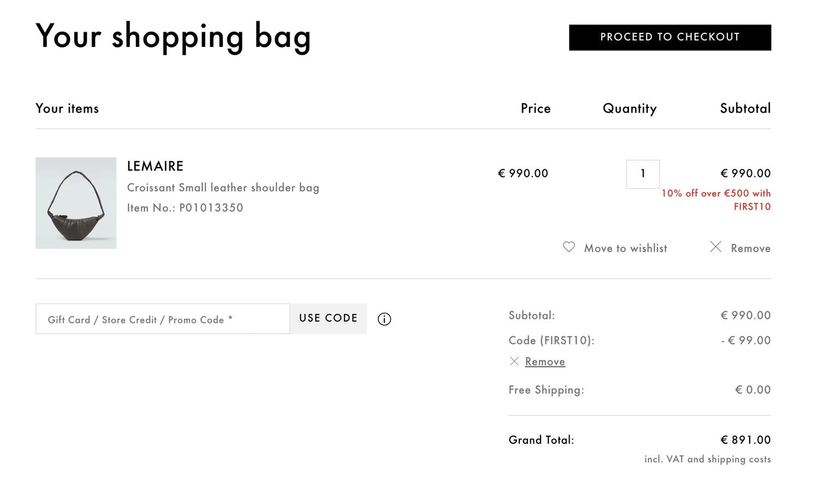Screen dimensions: 819x504
Task: Click the X icon next to FIRST10 Remove
Action: 514,361
